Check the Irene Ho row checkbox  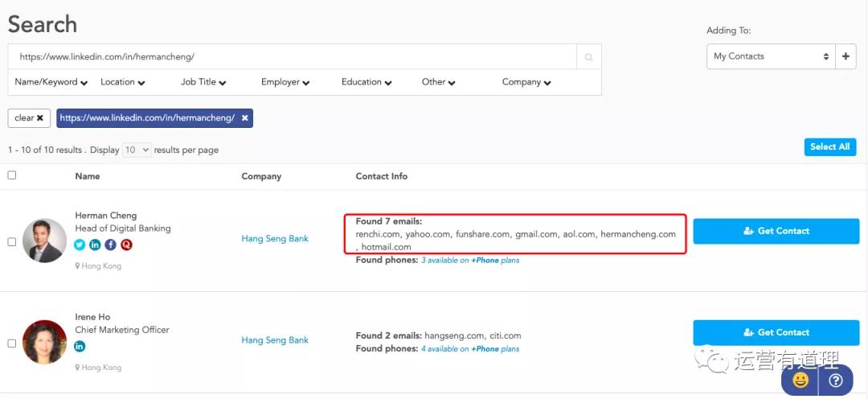pyautogui.click(x=12, y=343)
